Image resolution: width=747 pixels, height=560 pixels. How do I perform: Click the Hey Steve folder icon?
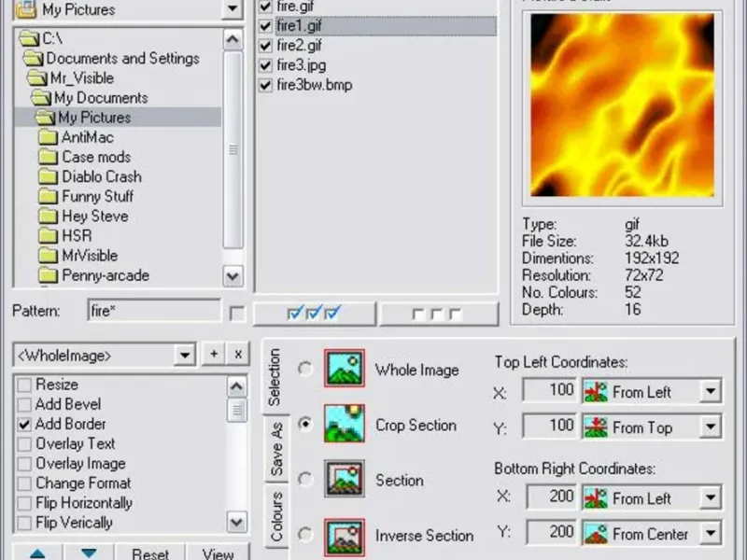tap(48, 217)
